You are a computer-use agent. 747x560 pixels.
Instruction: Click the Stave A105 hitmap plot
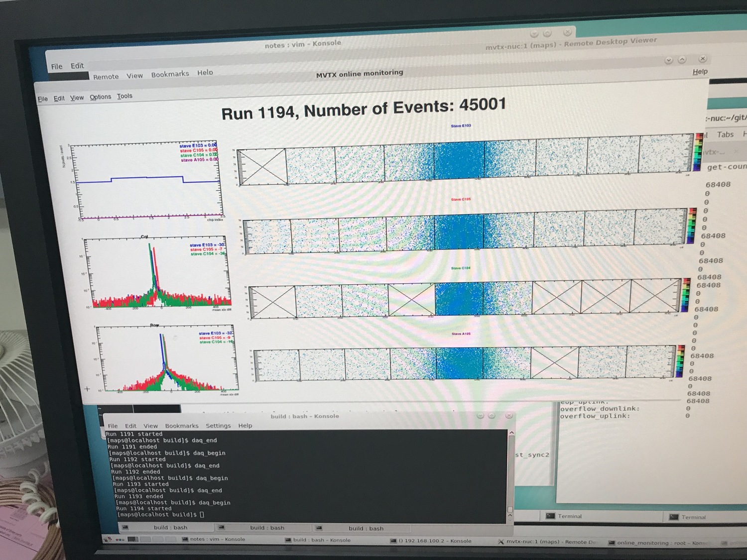(x=464, y=363)
